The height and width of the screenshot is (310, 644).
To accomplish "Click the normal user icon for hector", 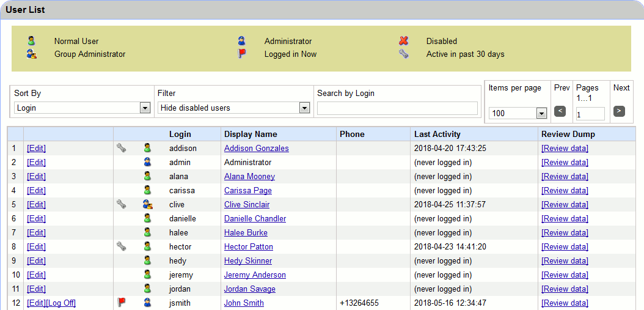I will 147,246.
